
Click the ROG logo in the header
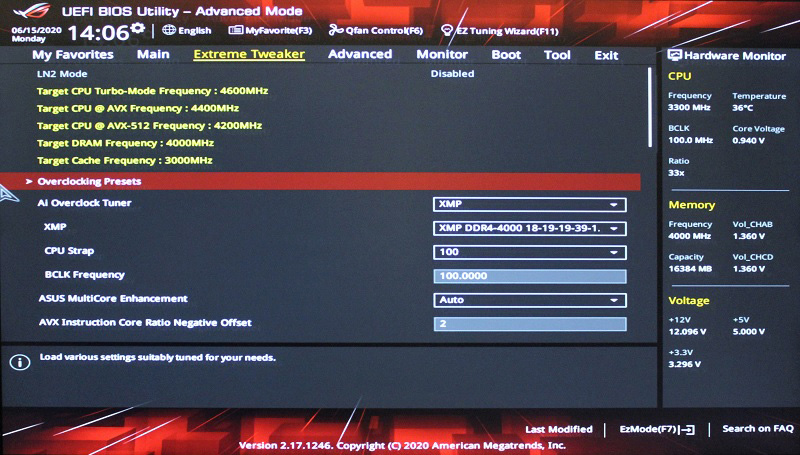coord(32,10)
